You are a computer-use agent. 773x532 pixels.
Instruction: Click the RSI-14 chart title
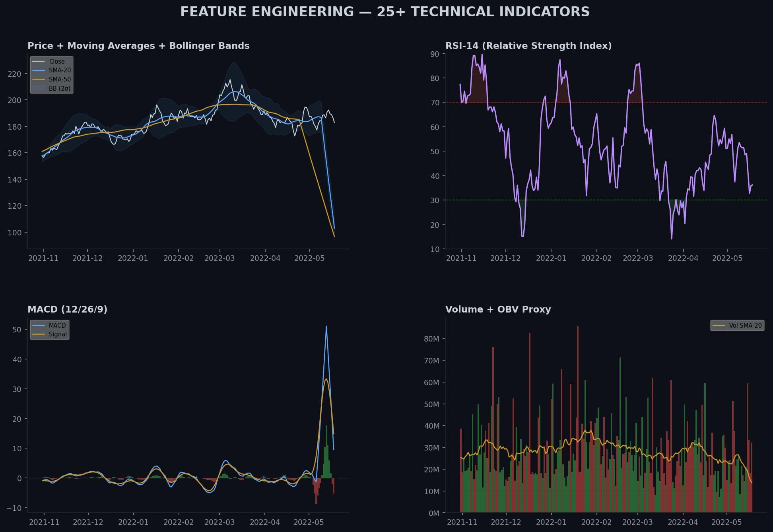(529, 45)
